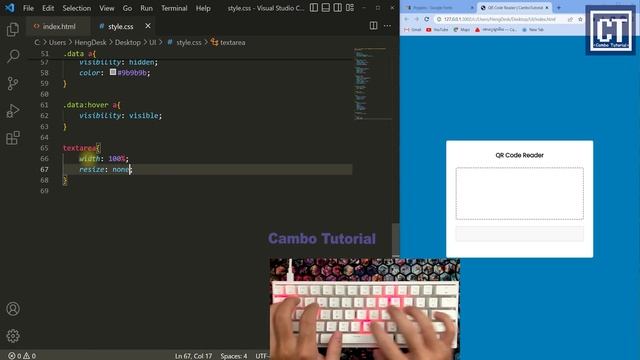Click the share page icon in address bar
This screenshot has height=360, width=640.
coord(570,19)
